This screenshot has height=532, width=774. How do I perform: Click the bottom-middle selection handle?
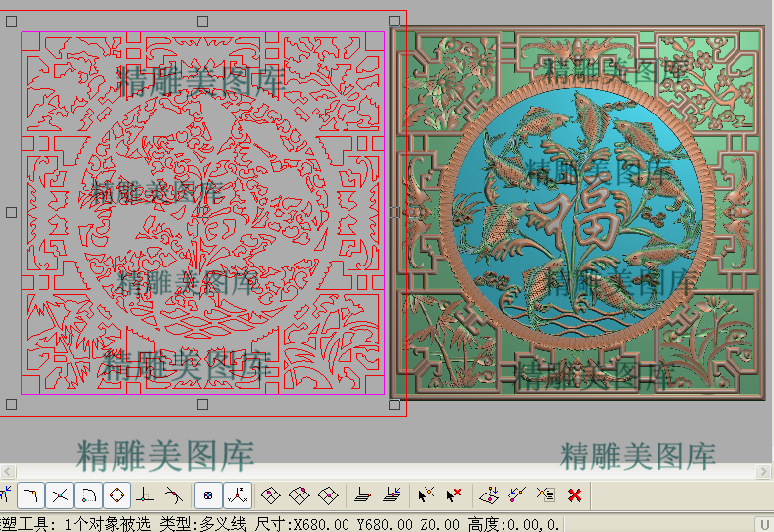[x=203, y=405]
